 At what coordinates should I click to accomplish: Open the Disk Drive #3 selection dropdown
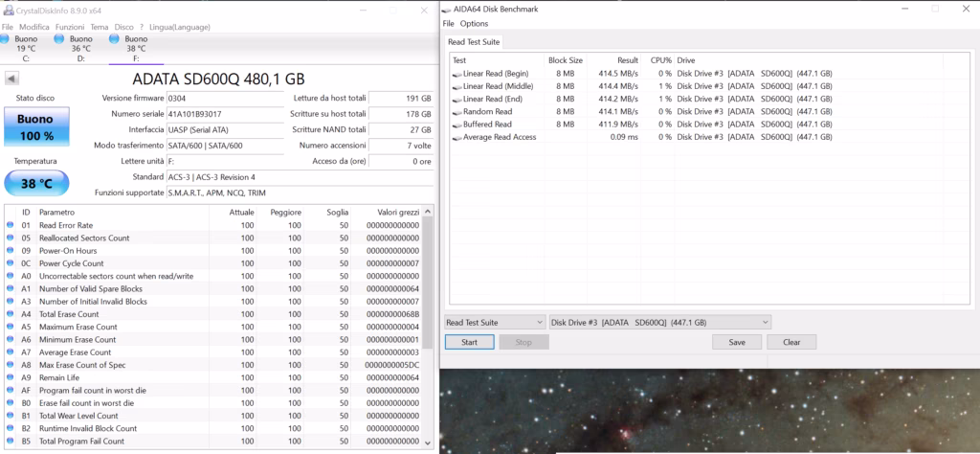click(x=660, y=322)
